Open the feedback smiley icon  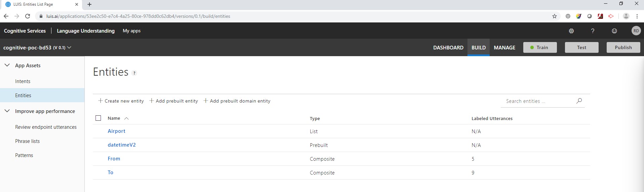614,31
